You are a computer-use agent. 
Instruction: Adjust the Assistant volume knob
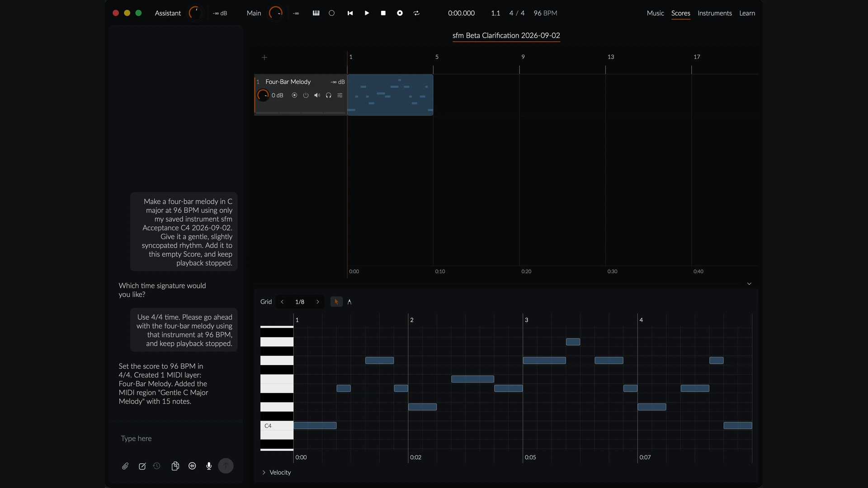[x=195, y=13]
